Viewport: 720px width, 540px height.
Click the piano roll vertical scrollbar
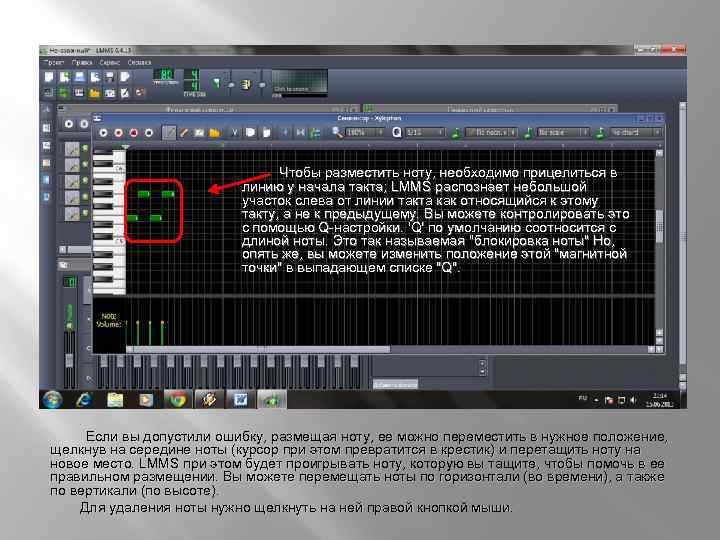(660, 226)
